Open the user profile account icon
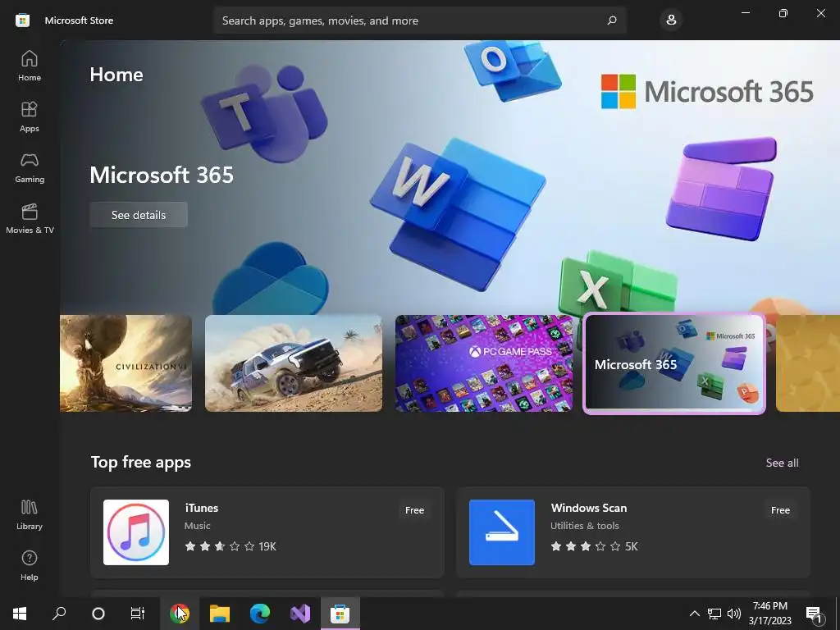Screen dimensions: 840x630 tap(671, 21)
